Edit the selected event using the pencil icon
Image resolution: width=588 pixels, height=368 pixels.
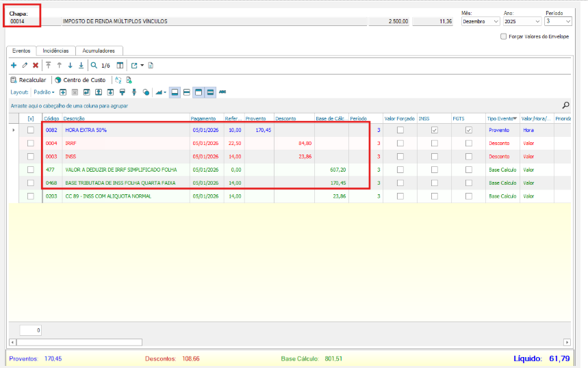pyautogui.click(x=25, y=65)
